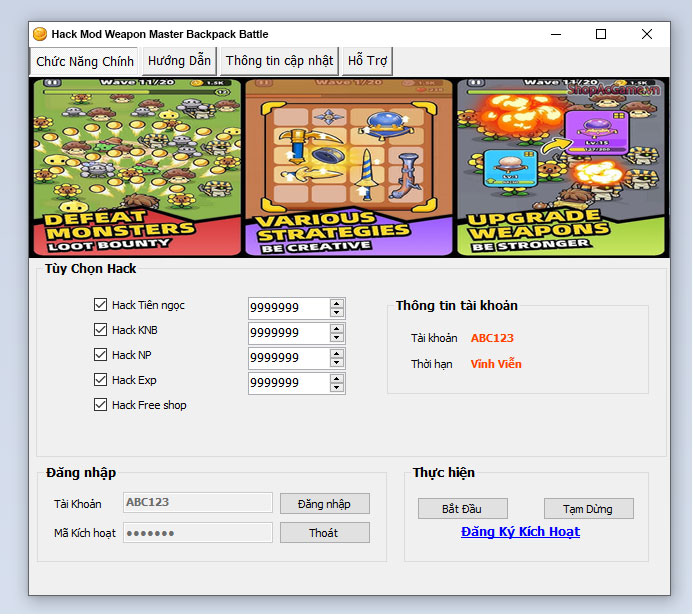Disable the Hack Exp checkbox

click(100, 380)
